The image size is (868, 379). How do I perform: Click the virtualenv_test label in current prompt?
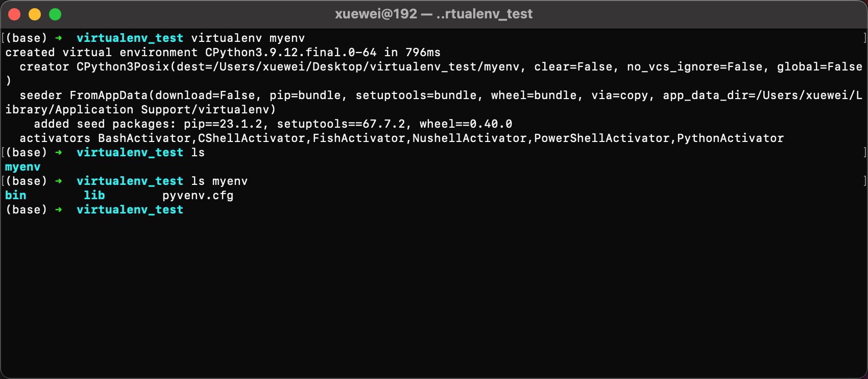pyautogui.click(x=130, y=209)
